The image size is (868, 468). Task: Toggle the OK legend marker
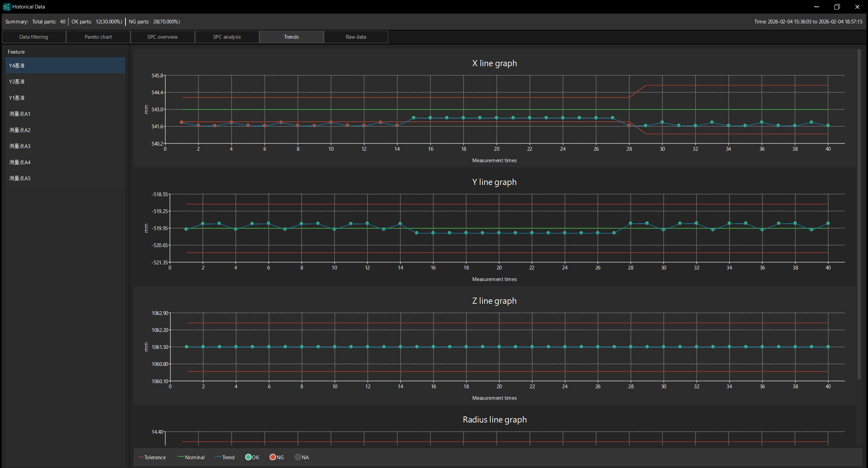[x=248, y=457]
